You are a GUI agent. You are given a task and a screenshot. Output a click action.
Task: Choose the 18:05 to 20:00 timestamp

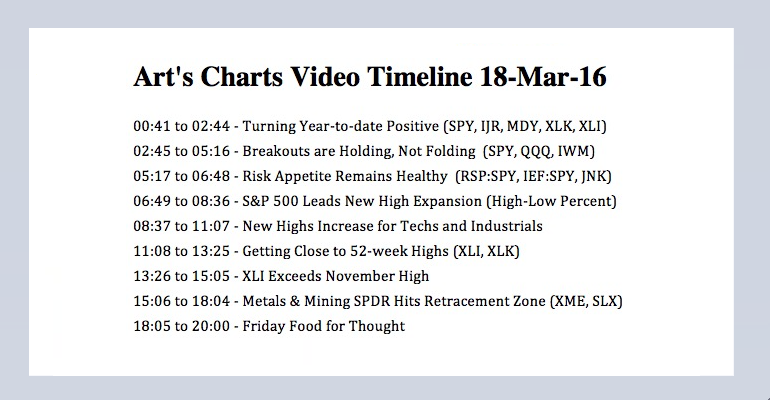coord(181,326)
